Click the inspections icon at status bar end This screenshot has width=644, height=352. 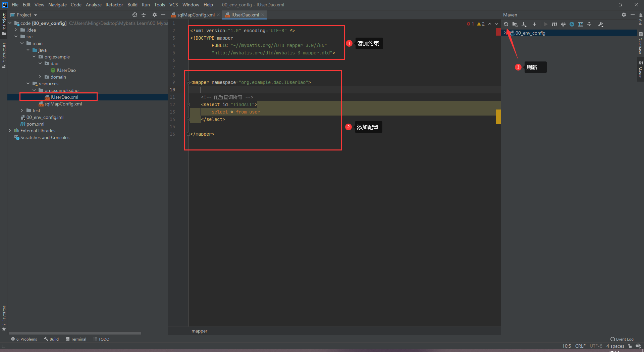[x=638, y=346]
